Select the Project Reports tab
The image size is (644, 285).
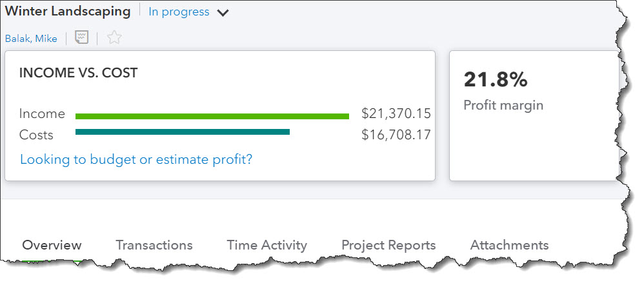pos(388,245)
